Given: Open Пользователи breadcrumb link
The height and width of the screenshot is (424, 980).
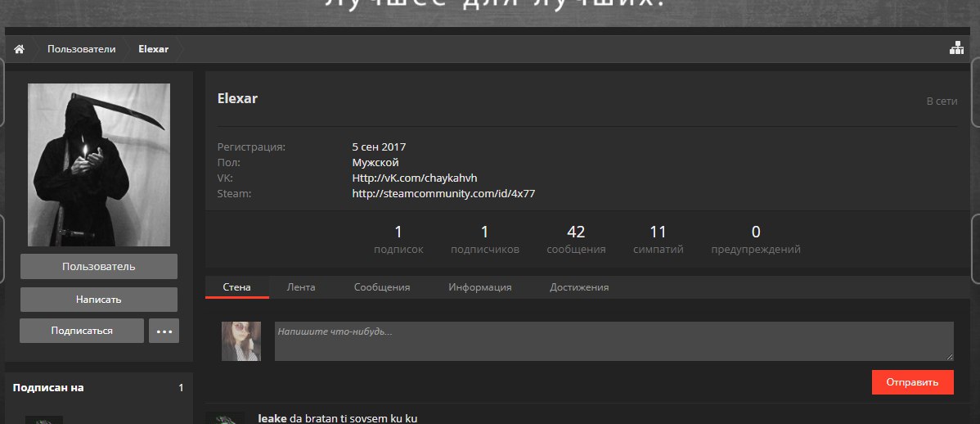Looking at the screenshot, I should 81,49.
